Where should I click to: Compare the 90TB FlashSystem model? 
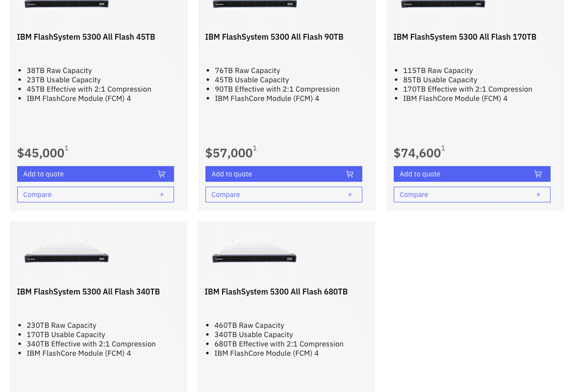(x=284, y=195)
